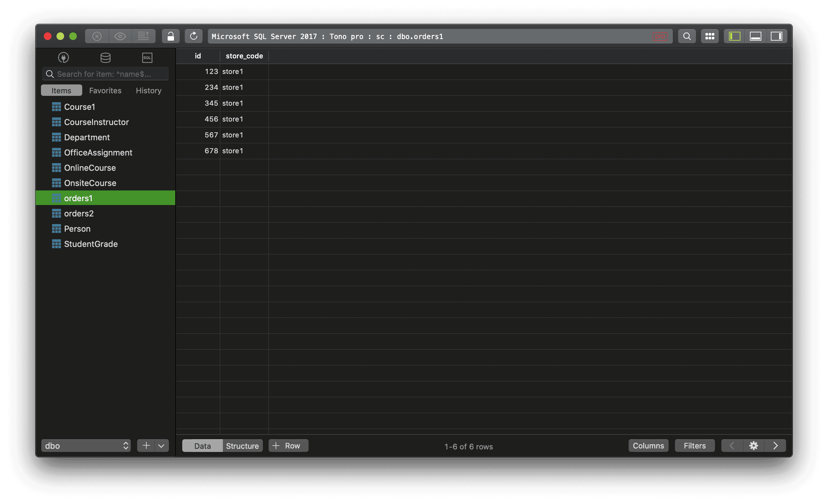Toggle the bottom console panel
This screenshot has height=504, width=828.
coord(755,36)
